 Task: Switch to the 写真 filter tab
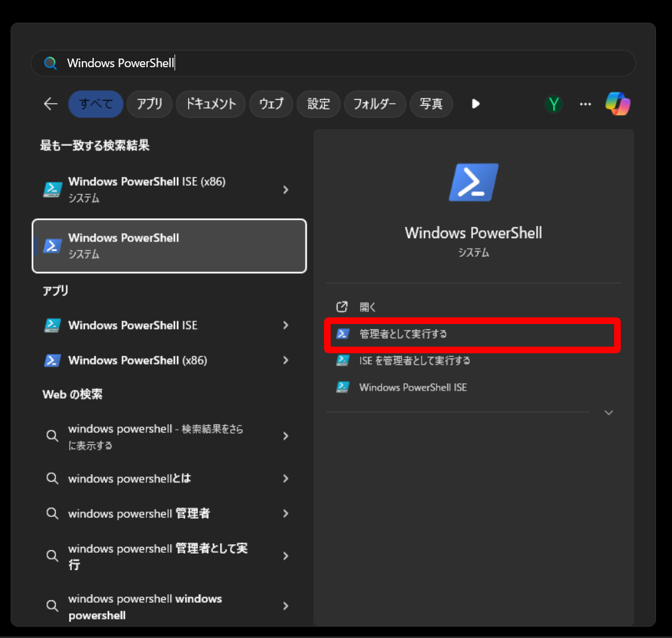click(x=431, y=104)
